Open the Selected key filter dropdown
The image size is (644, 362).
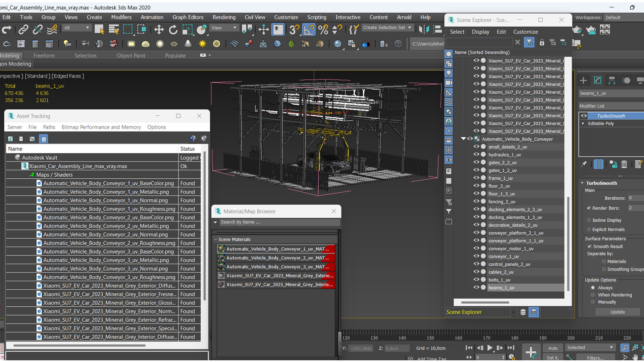coord(590,348)
